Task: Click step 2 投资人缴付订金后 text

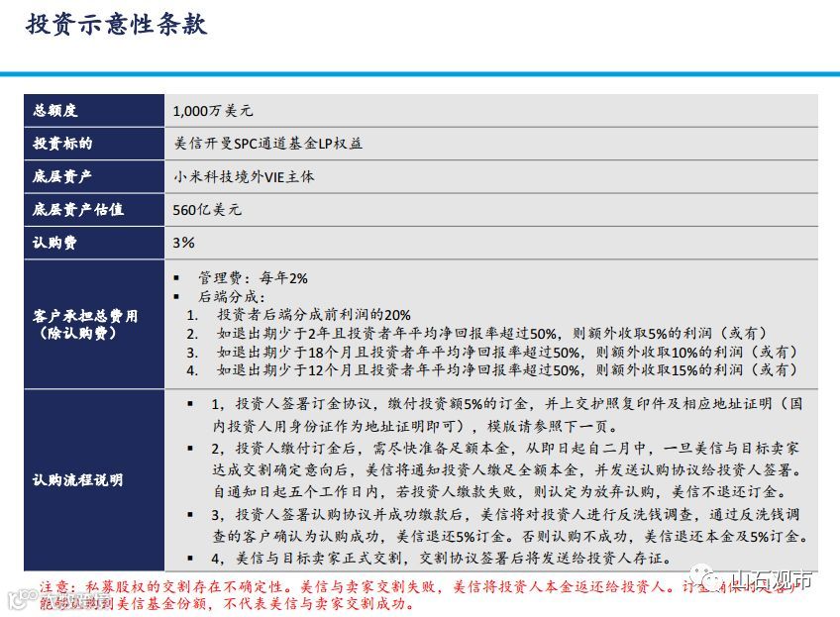Action: pyautogui.click(x=506, y=469)
